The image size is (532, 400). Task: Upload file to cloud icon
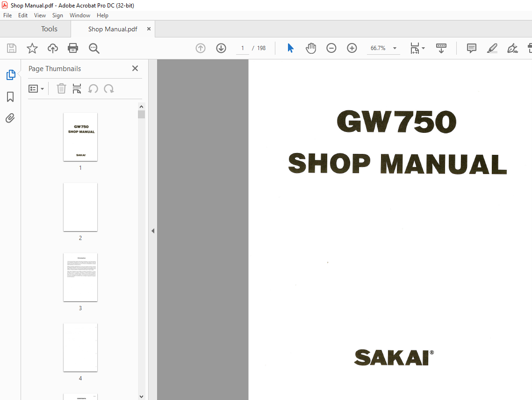[x=52, y=48]
